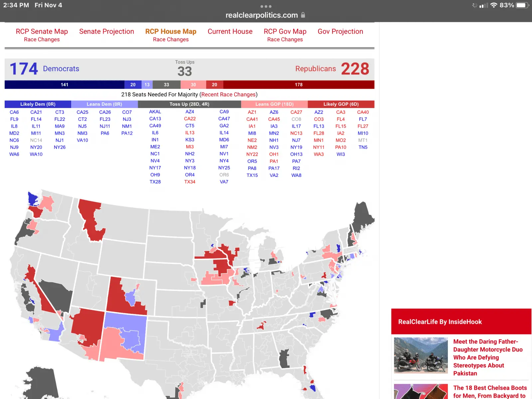Open the CO7 race link
This screenshot has width=532, height=399.
pyautogui.click(x=127, y=112)
